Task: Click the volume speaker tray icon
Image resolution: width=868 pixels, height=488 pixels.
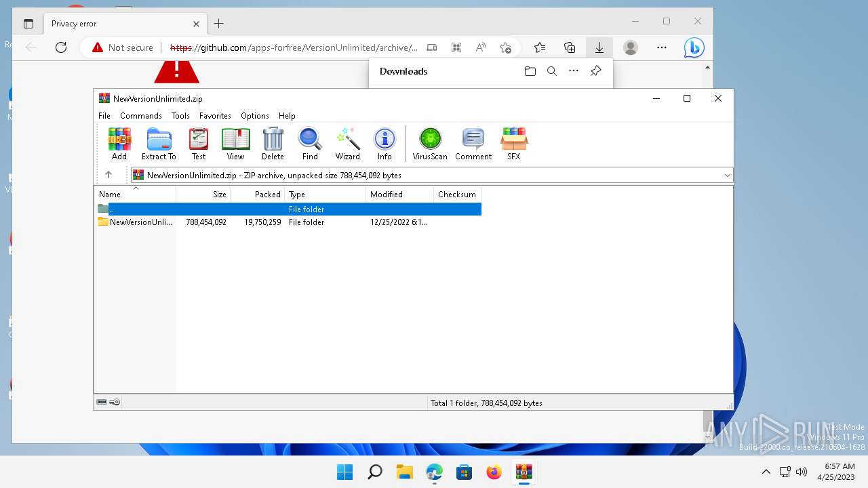Action: (x=802, y=472)
